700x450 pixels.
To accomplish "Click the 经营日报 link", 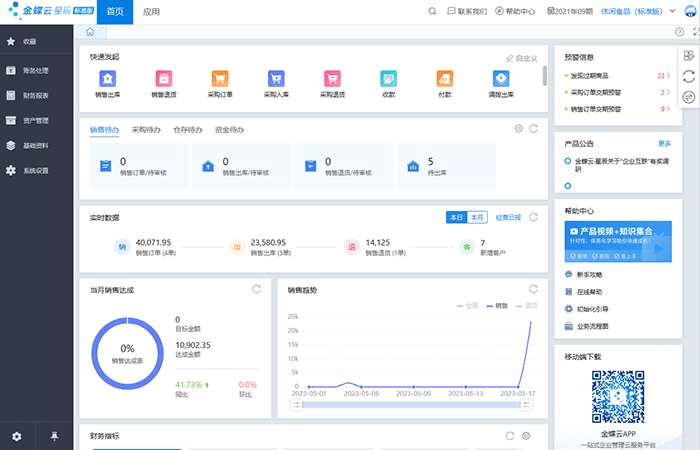I will [x=508, y=217].
